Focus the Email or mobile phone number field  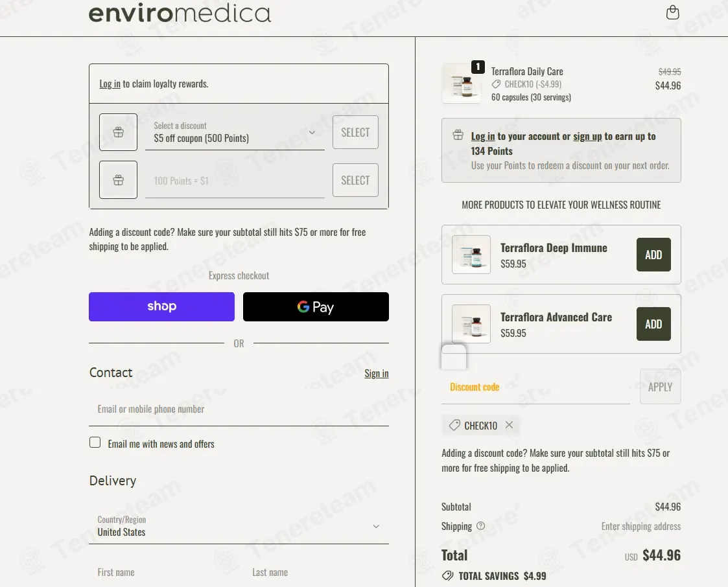pos(239,409)
